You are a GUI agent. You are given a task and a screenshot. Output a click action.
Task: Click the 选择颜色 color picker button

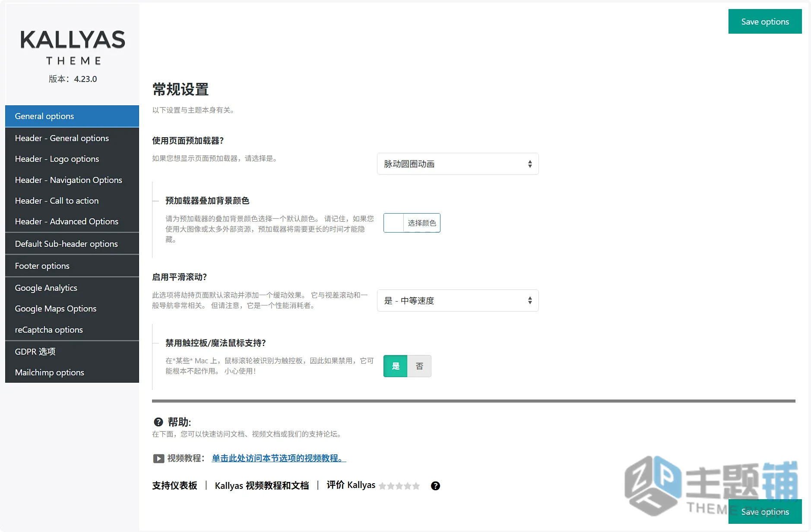click(421, 223)
